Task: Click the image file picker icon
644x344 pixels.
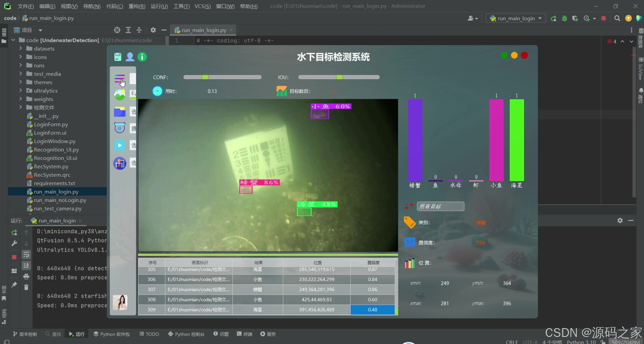Action: [120, 95]
